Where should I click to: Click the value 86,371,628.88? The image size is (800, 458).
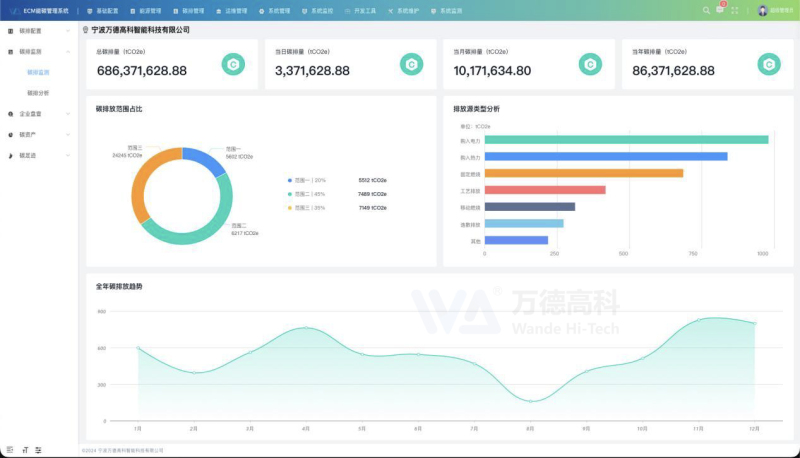[673, 71]
